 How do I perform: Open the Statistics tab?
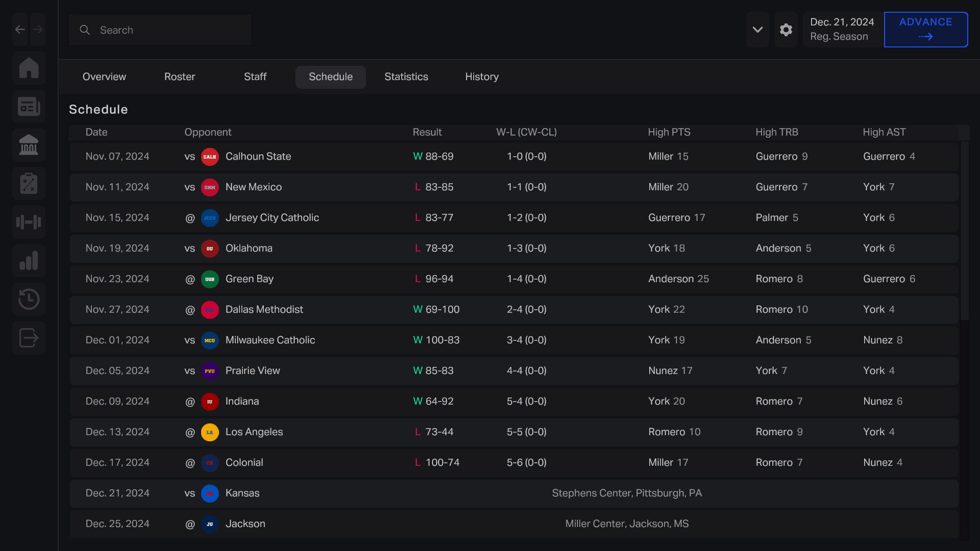[x=406, y=77]
